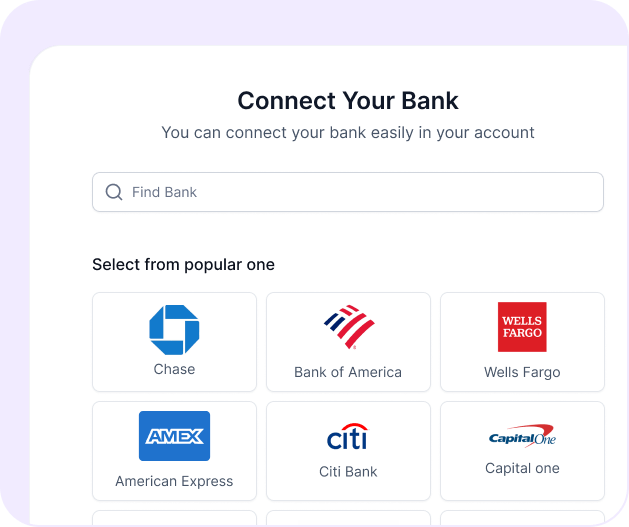Image resolution: width=629 pixels, height=527 pixels.
Task: Choose the Citi logo
Action: pos(347,436)
